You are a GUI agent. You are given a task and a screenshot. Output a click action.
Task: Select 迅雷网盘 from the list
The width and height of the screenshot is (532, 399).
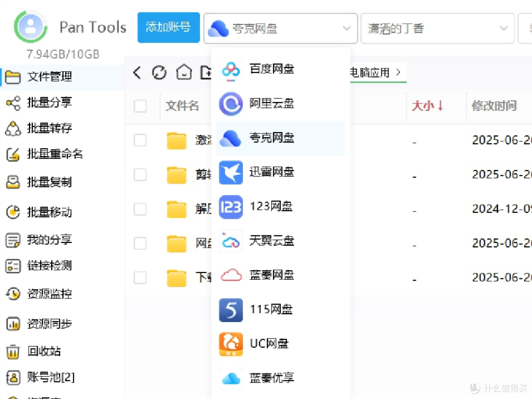pos(281,172)
